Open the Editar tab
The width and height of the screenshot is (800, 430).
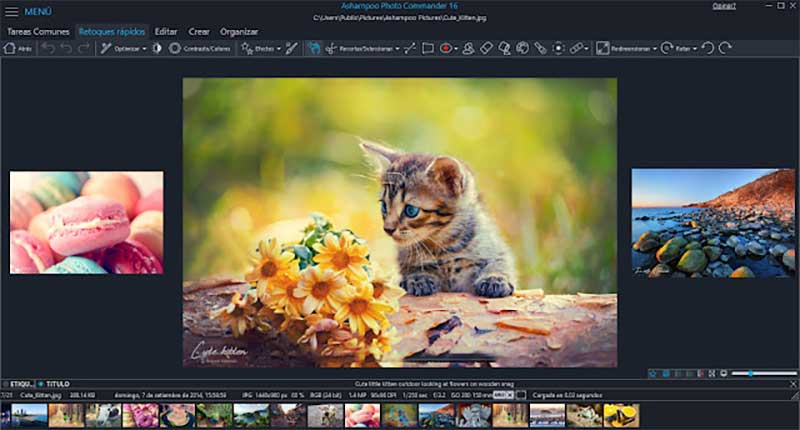[x=166, y=31]
